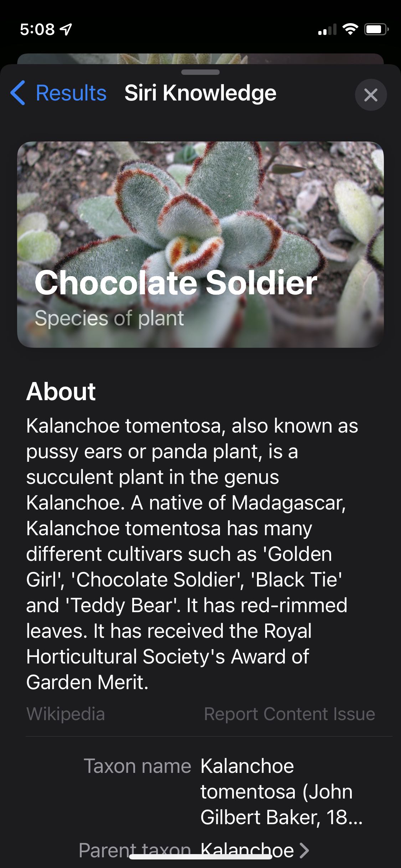Screen dimensions: 401x868
Task: Tap the sheet grabber handle at top
Action: pos(200,72)
